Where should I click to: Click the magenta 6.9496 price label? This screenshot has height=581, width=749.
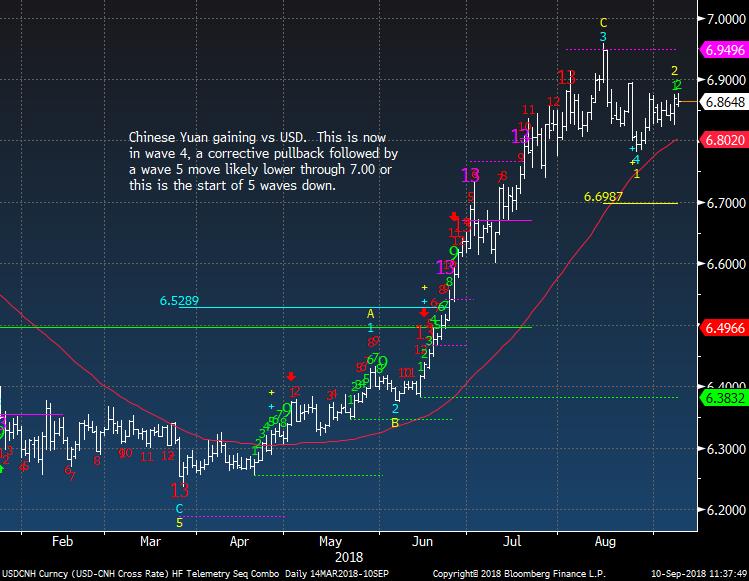pos(723,50)
